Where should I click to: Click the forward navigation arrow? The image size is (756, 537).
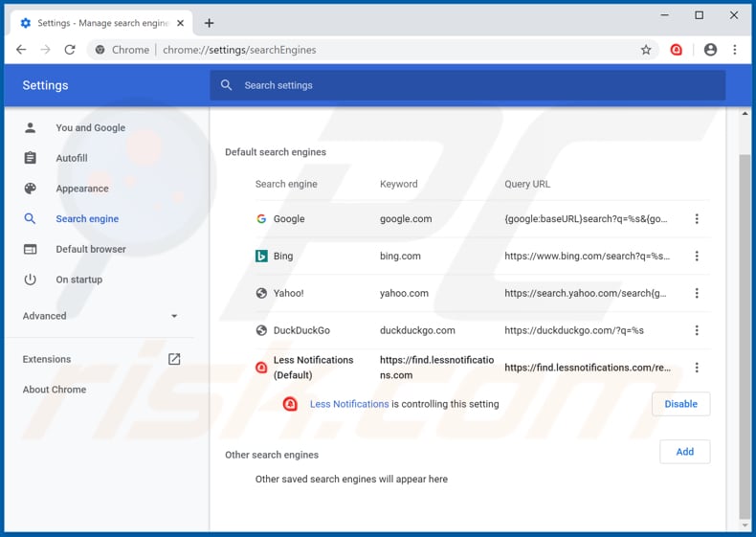[45, 50]
